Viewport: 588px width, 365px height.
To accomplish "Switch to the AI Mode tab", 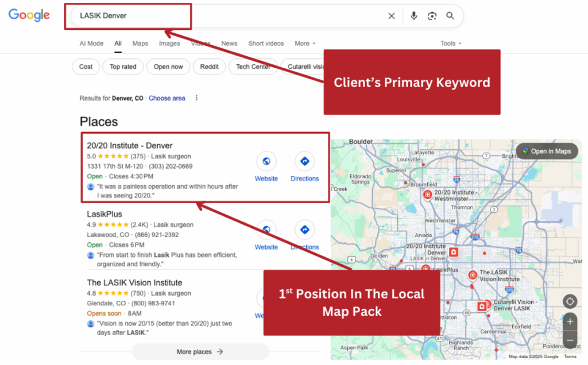I will point(91,44).
